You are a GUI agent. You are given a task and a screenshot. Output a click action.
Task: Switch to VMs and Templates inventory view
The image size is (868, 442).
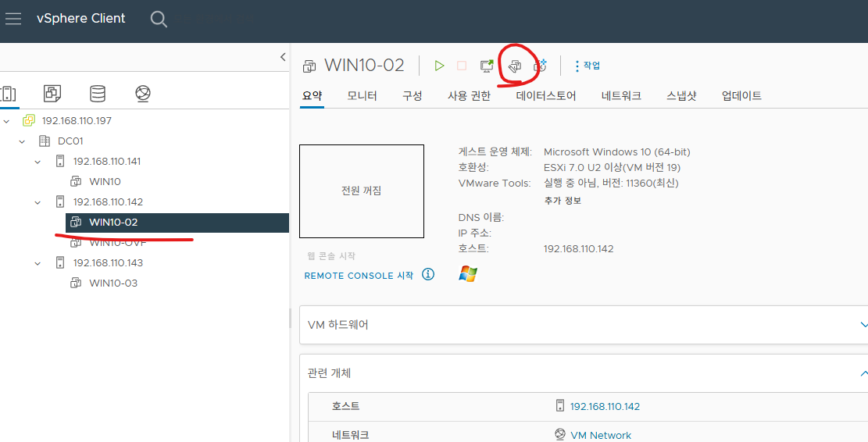click(52, 94)
